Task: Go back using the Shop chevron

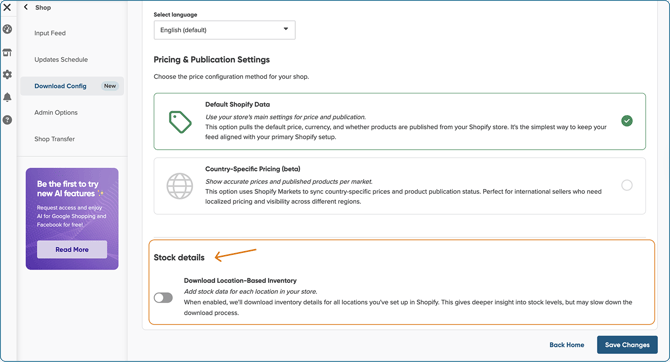Action: point(26,7)
